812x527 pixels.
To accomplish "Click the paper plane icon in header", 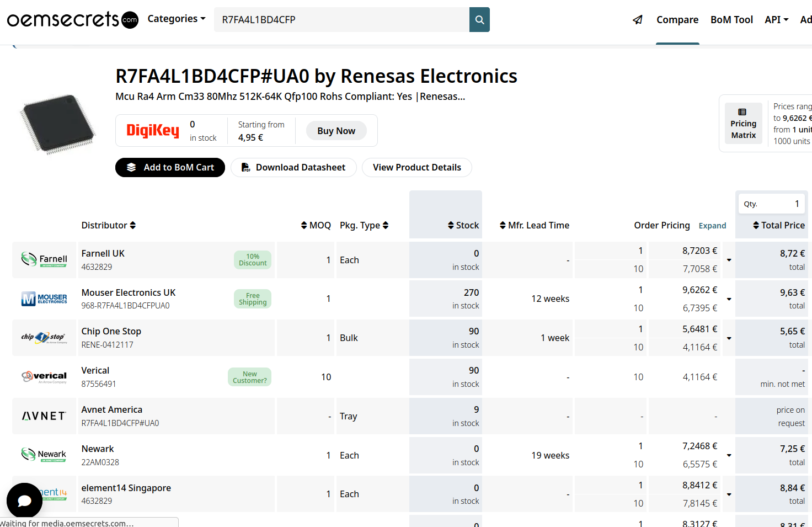I will pos(638,20).
